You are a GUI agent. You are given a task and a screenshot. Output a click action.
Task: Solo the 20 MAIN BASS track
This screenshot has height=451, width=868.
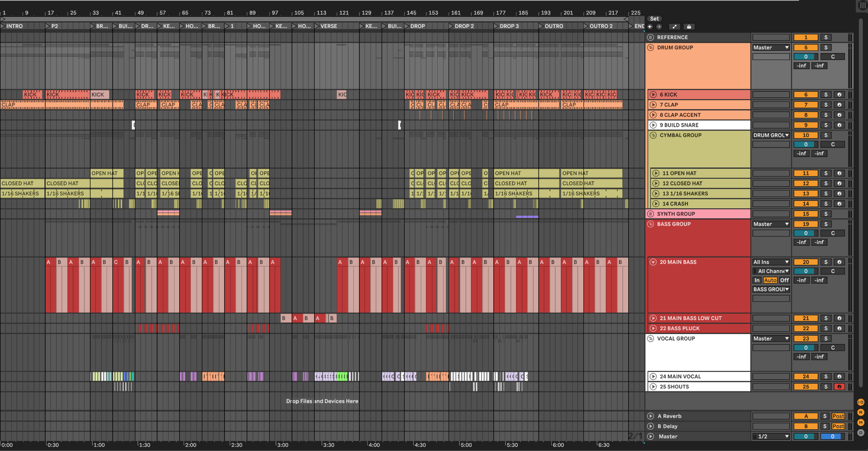click(826, 262)
